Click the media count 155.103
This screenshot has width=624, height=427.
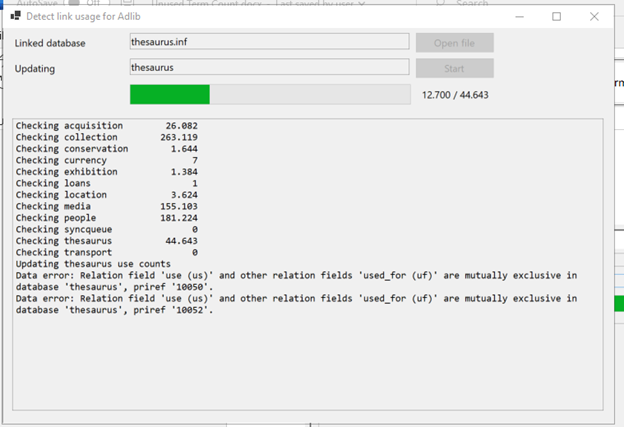coord(179,207)
